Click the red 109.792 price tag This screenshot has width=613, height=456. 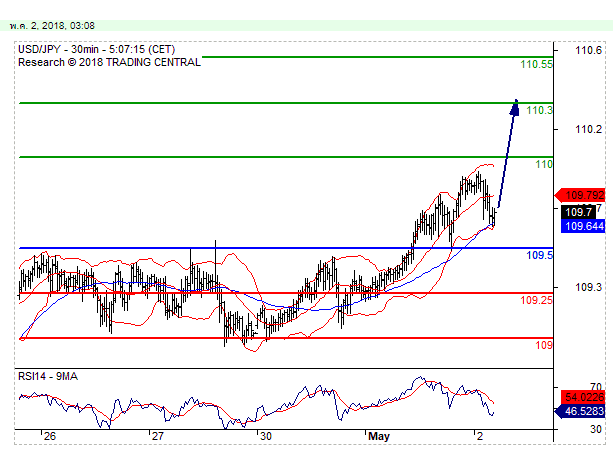(585, 195)
